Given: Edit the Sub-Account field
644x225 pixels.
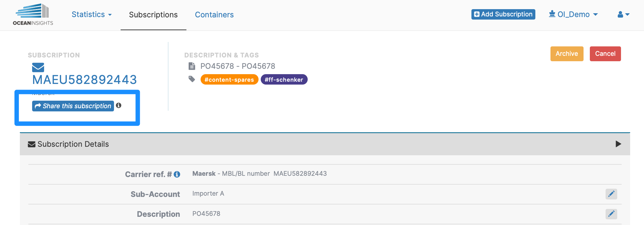Looking at the screenshot, I should (611, 194).
